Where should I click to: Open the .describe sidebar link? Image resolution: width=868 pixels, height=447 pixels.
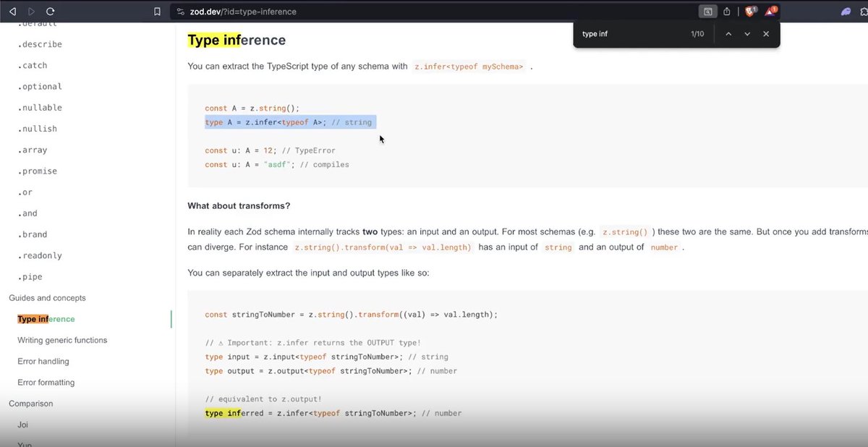coord(40,44)
